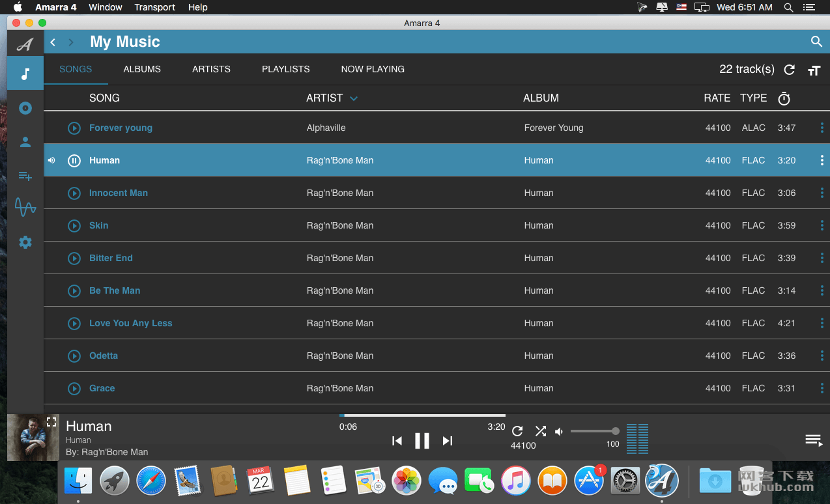830x504 pixels.
Task: Play the song Grace
Action: [74, 389]
